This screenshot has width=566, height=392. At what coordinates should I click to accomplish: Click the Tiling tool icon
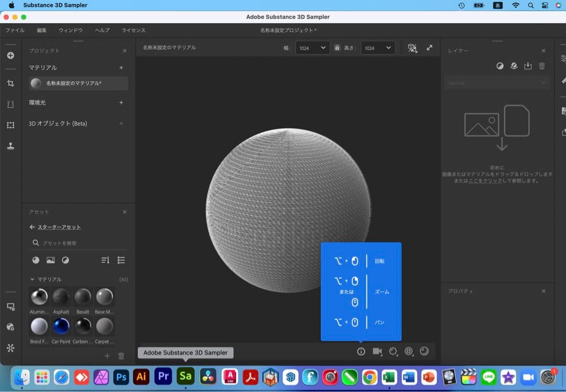click(x=10, y=125)
